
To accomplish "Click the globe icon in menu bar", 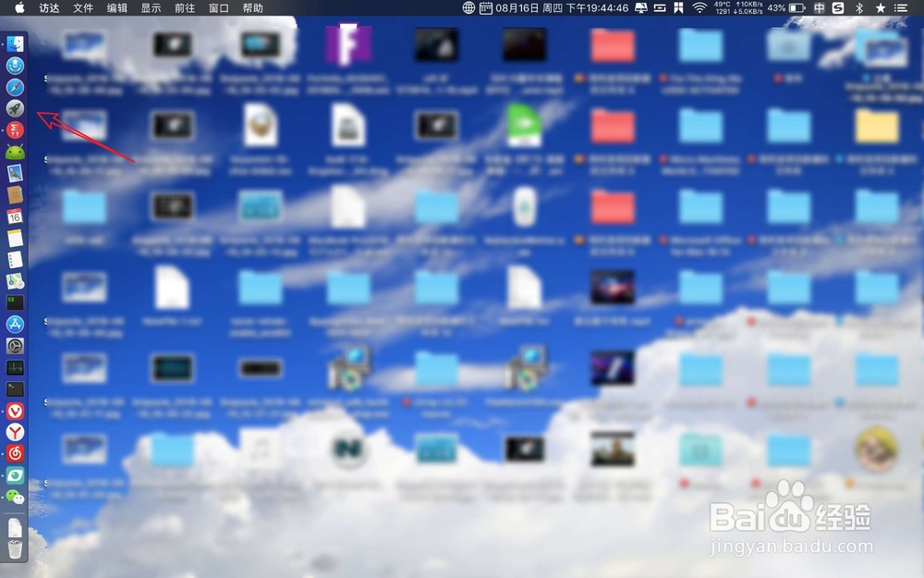I will pos(468,7).
